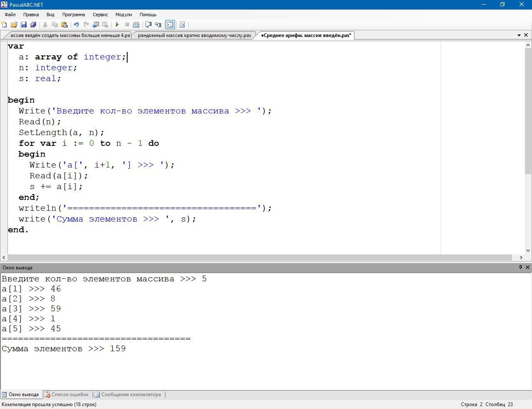
Task: Expand the open documents dropdown arrow
Action: (x=519, y=35)
